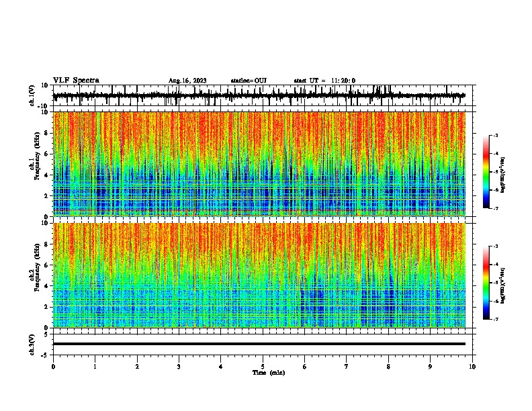
Task: Click the "-7" label on ch.2 colorbar
Action: [496, 319]
